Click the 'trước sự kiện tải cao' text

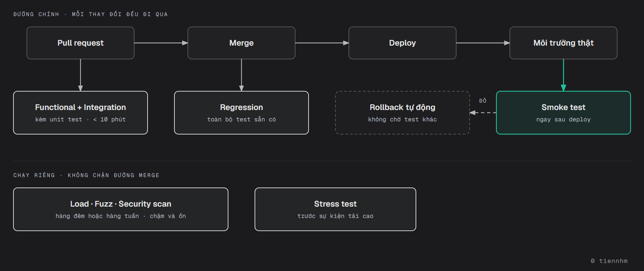point(335,216)
